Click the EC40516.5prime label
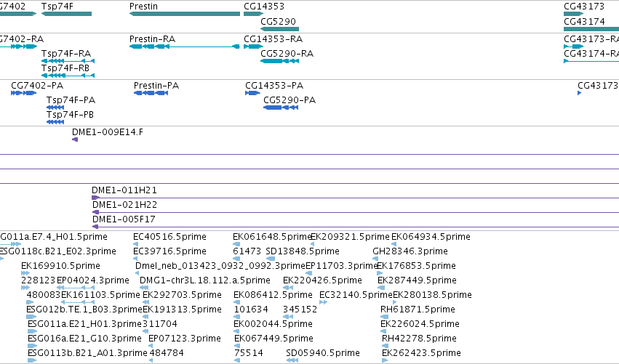This screenshot has width=619, height=364. 169,237
